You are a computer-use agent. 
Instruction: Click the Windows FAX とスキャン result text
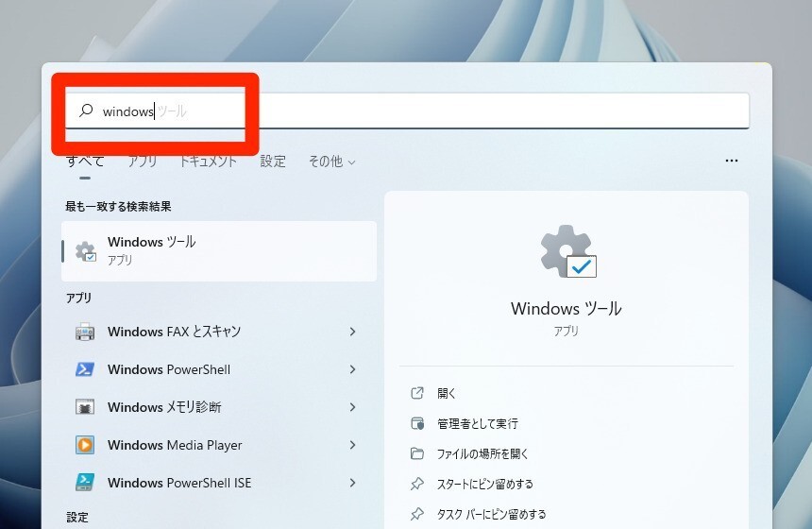(x=174, y=331)
